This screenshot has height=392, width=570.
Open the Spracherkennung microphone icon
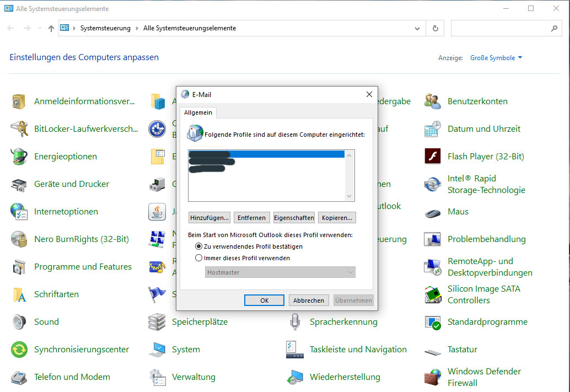(295, 322)
